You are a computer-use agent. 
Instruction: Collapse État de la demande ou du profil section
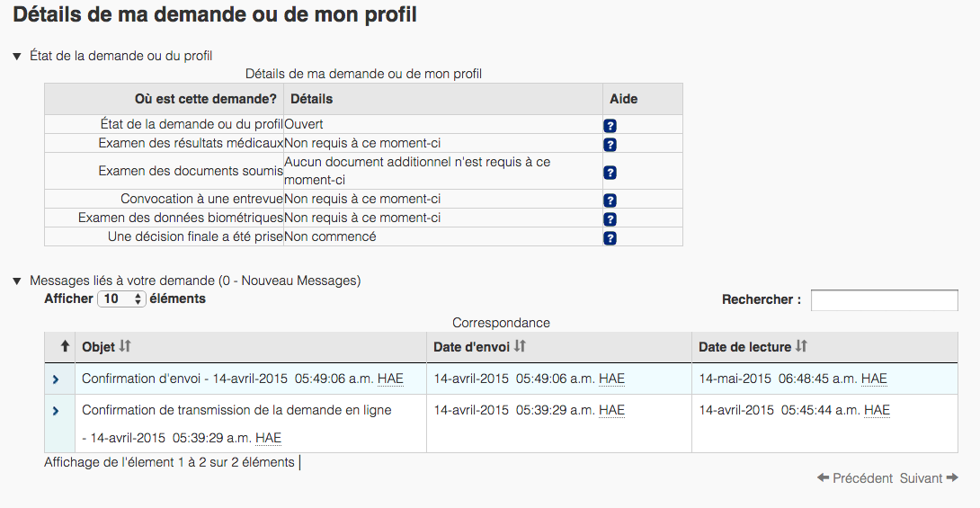17,56
